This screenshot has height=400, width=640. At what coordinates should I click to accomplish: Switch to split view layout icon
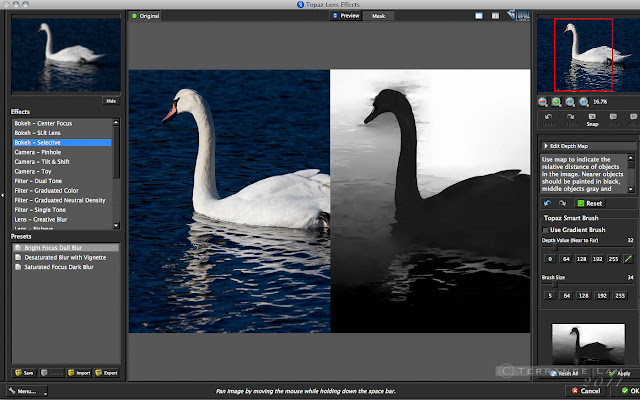495,16
